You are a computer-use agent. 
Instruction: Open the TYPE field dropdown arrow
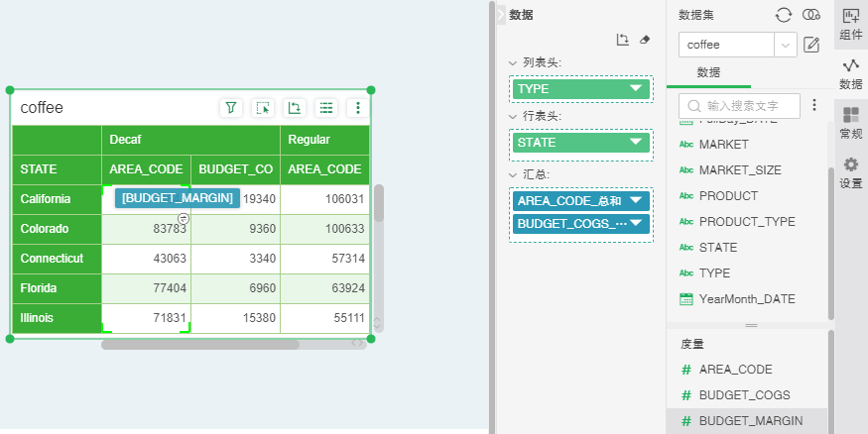coord(636,89)
